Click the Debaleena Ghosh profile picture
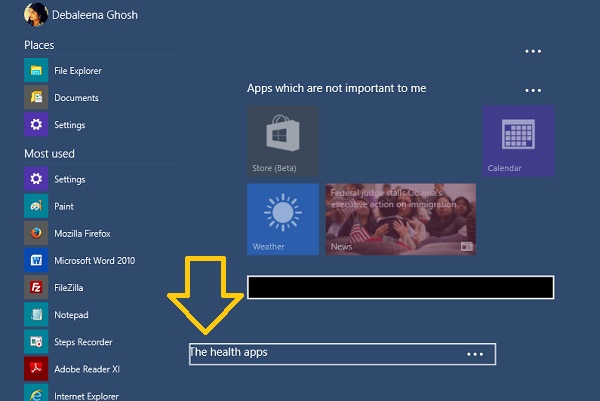Image resolution: width=600 pixels, height=401 pixels. (x=36, y=15)
